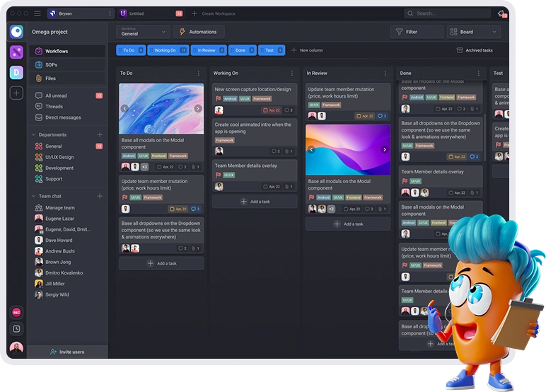Screen dimensions: 546x392
Task: Open comments on New screen capture location/design card
Action: click(x=289, y=110)
